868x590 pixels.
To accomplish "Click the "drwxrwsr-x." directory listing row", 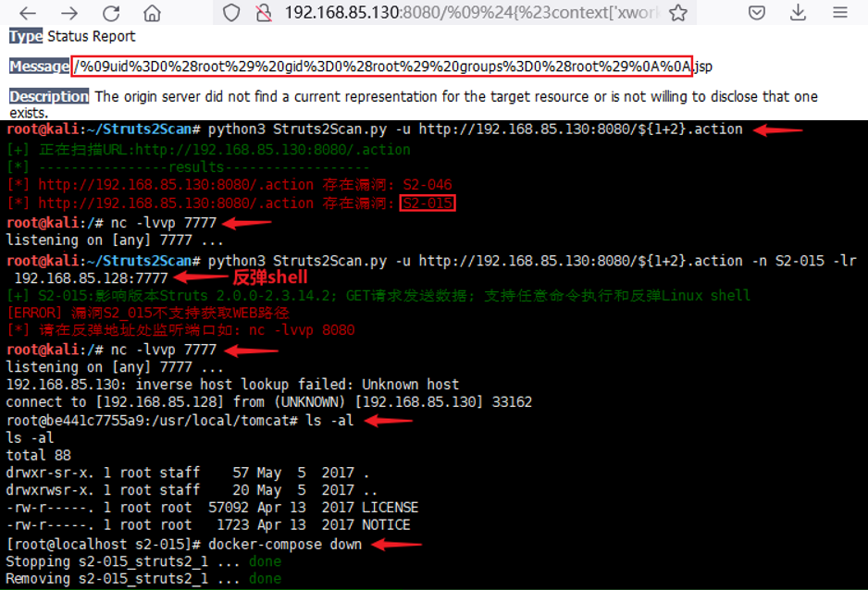I will pos(192,490).
